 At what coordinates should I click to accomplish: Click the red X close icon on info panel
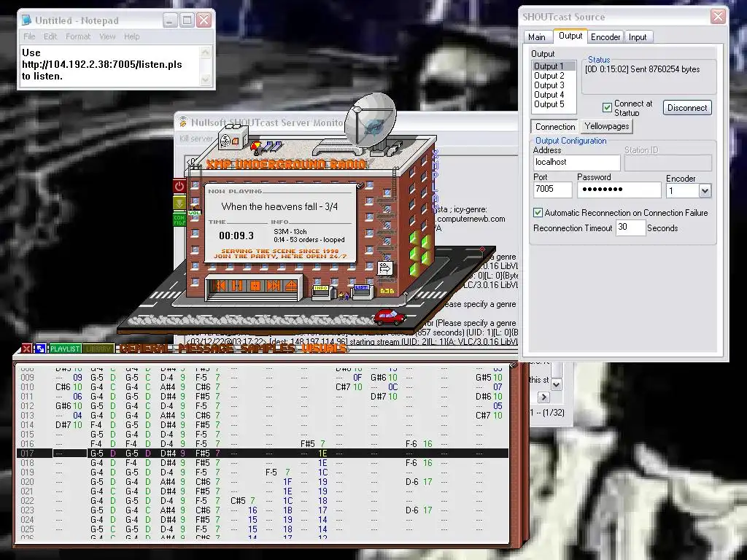click(x=27, y=349)
